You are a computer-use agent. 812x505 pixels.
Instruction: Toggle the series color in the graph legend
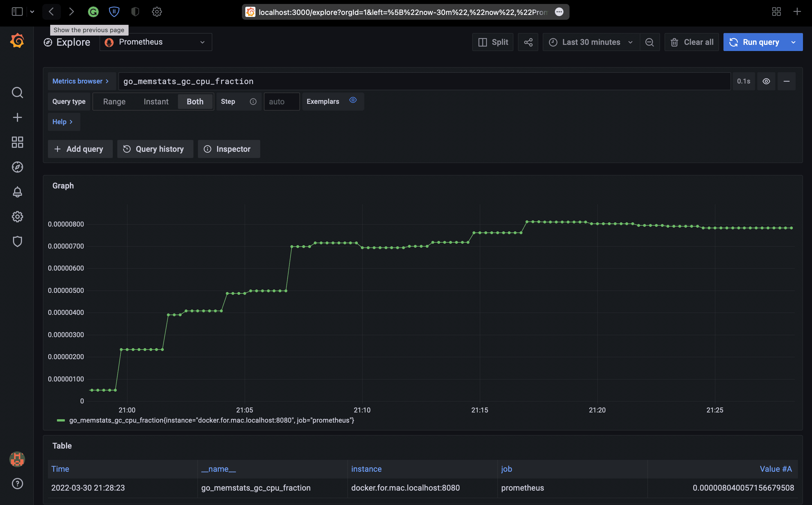[61, 420]
